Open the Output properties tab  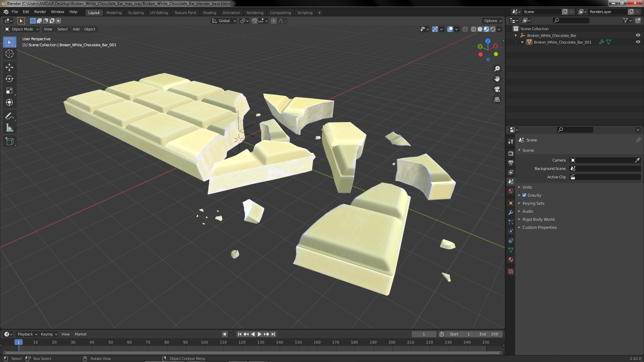[x=511, y=163]
